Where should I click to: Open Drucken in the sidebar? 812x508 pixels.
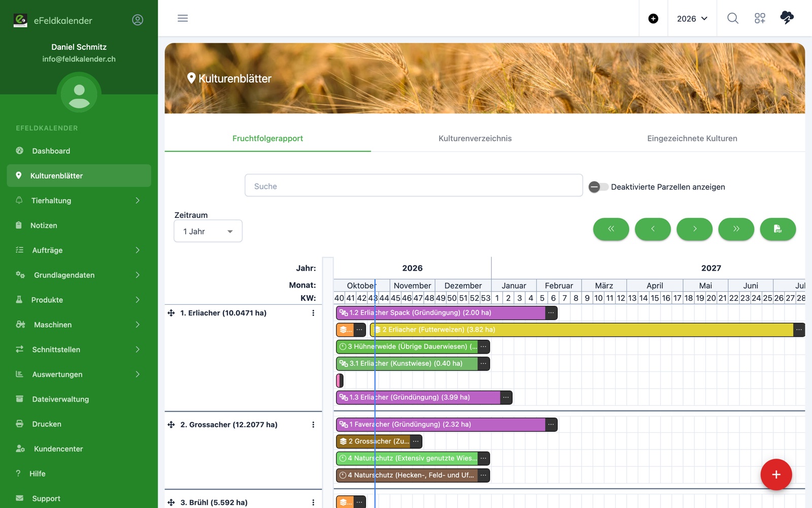pos(79,424)
